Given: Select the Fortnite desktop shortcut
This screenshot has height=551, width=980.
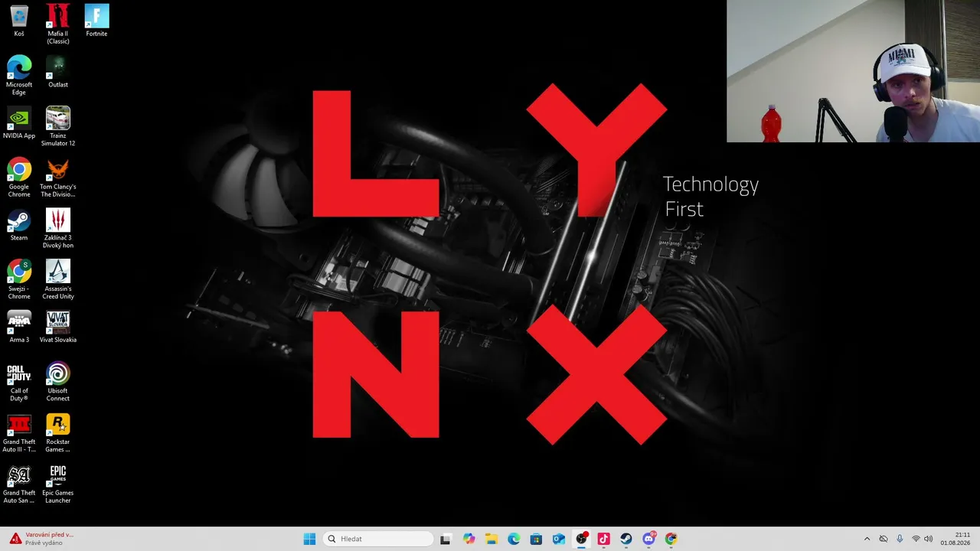Looking at the screenshot, I should point(96,21).
